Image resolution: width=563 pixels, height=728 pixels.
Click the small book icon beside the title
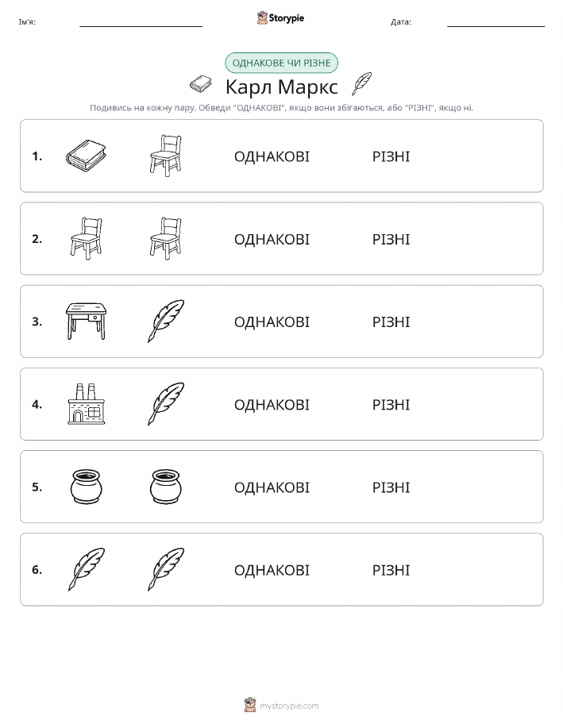[x=201, y=84]
